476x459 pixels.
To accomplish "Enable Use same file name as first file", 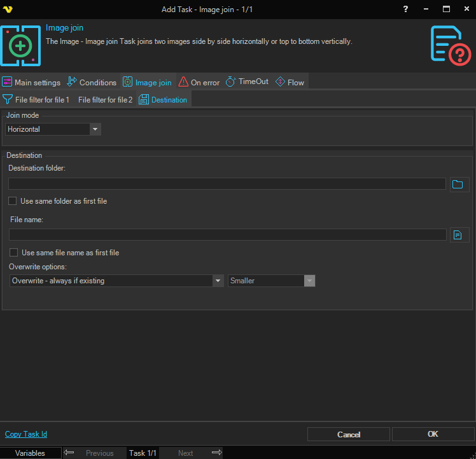I will (13, 253).
